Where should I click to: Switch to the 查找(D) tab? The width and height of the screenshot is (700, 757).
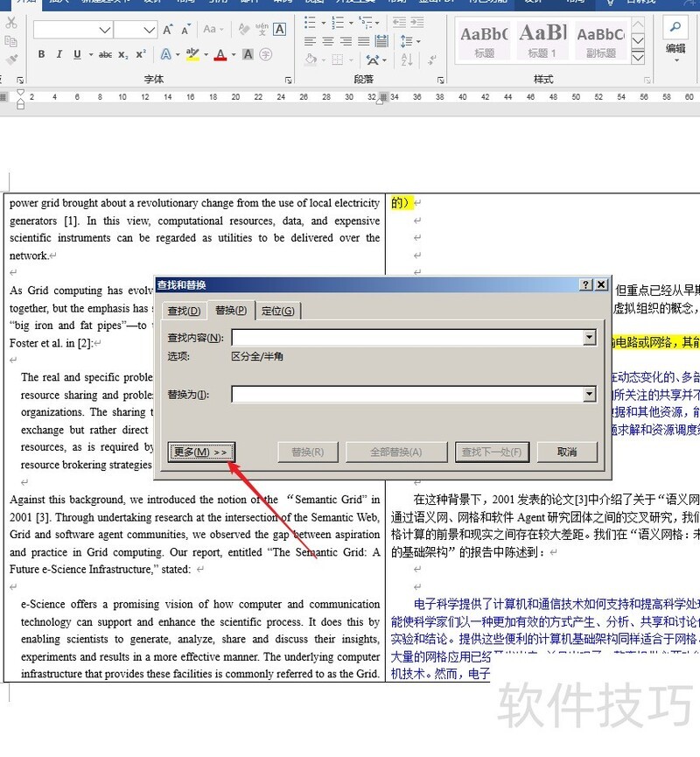(184, 311)
